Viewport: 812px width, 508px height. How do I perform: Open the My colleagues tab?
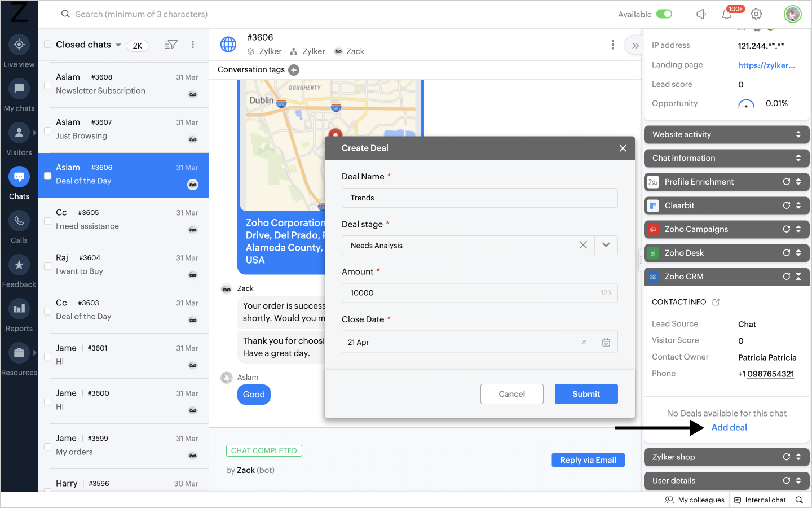click(x=695, y=500)
